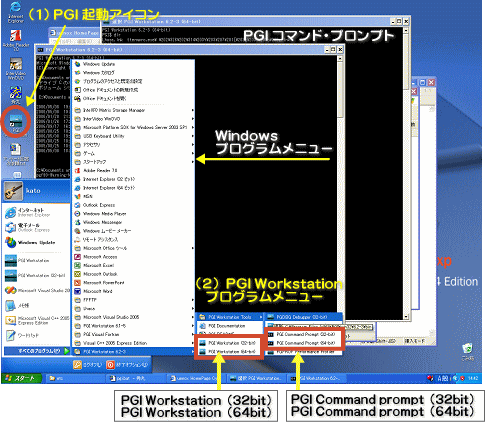Open pinned インターネット Internet Explorer item
Screen dimensions: 485x422
[x=37, y=212]
